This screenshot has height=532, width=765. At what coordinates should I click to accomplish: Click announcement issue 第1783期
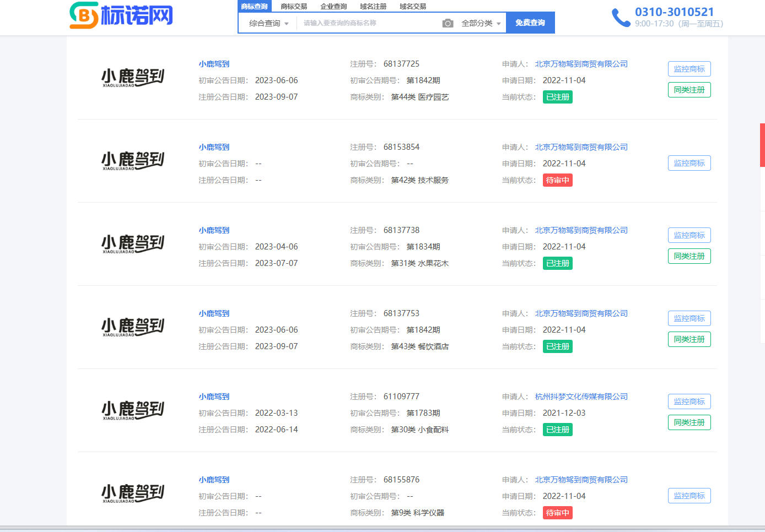[x=423, y=413]
